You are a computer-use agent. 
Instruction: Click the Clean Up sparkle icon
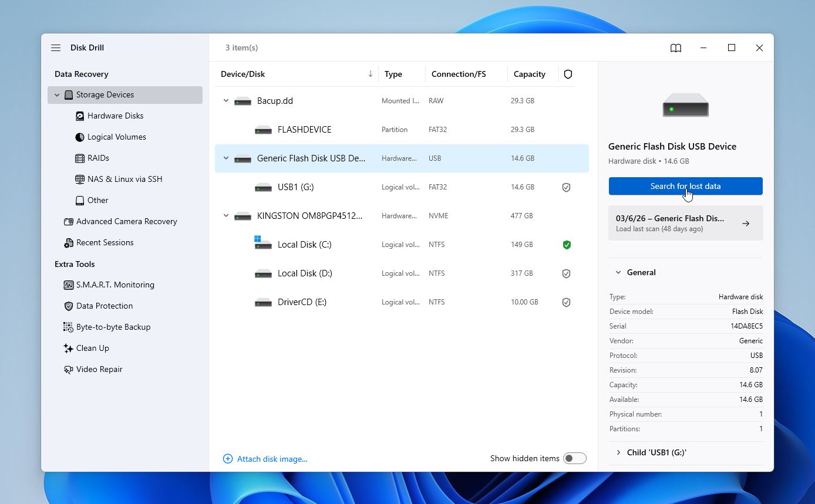point(69,349)
